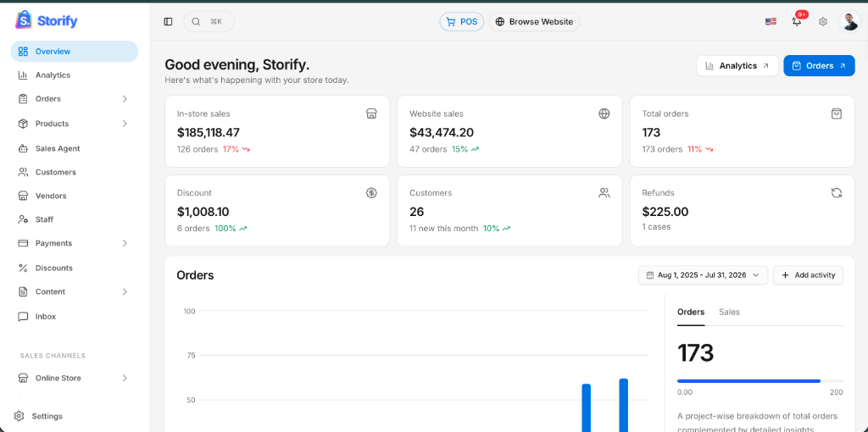Switch to the Sales tab

pyautogui.click(x=729, y=312)
